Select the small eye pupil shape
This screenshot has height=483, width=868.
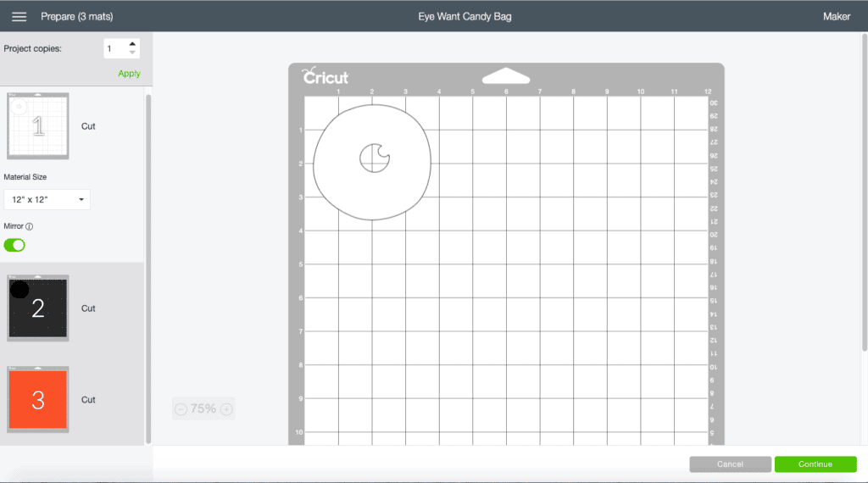(374, 158)
